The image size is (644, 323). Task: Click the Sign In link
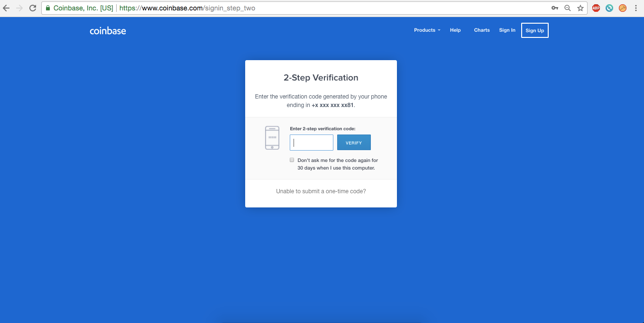click(x=507, y=30)
